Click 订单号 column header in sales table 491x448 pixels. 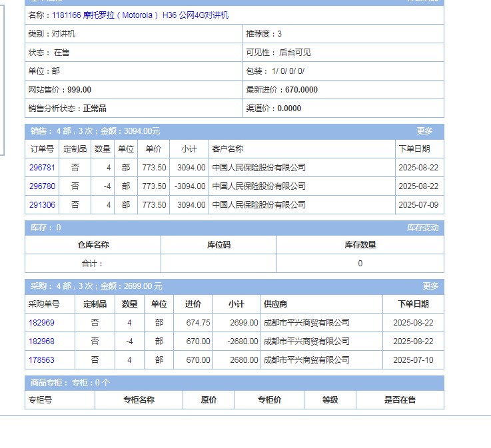[x=42, y=149]
